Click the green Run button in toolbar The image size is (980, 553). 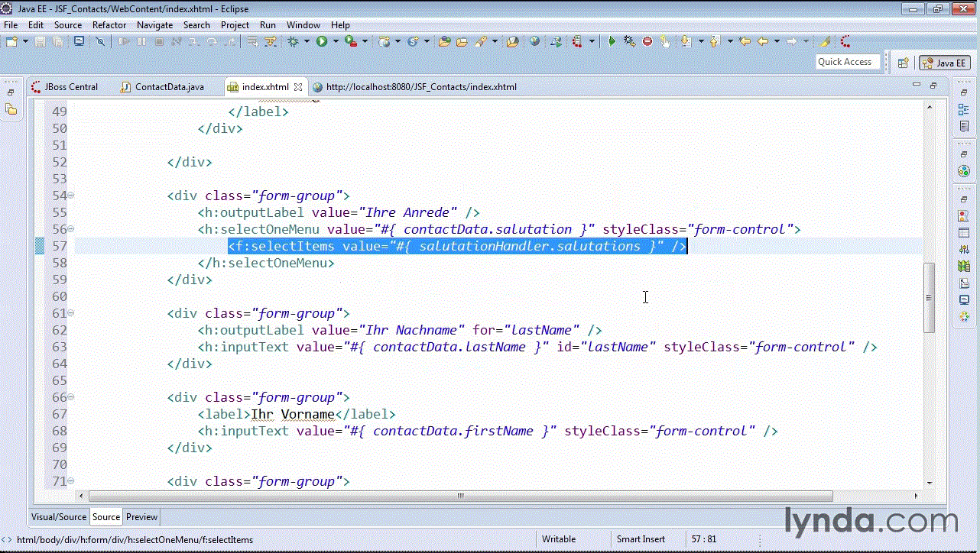tap(322, 41)
